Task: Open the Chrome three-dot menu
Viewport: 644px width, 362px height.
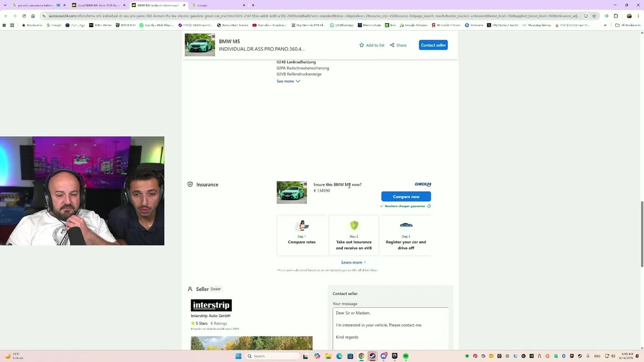Action: 638,16
